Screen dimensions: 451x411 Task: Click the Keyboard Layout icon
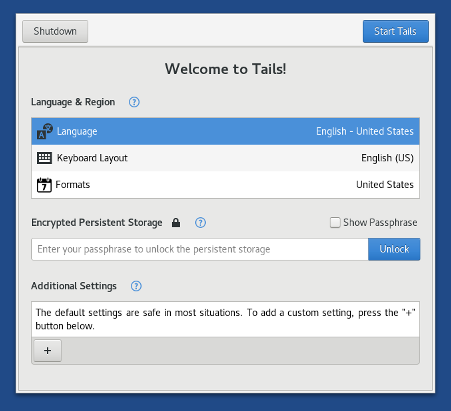[44, 158]
